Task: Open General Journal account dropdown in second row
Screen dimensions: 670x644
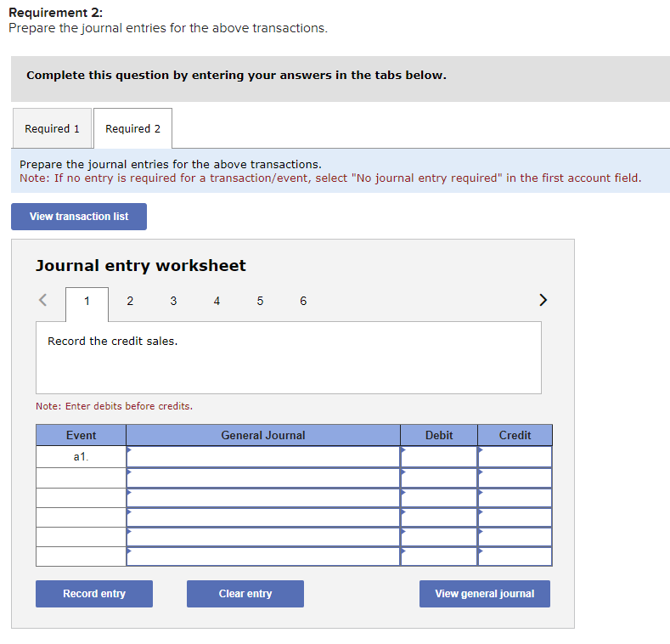Action: (263, 477)
